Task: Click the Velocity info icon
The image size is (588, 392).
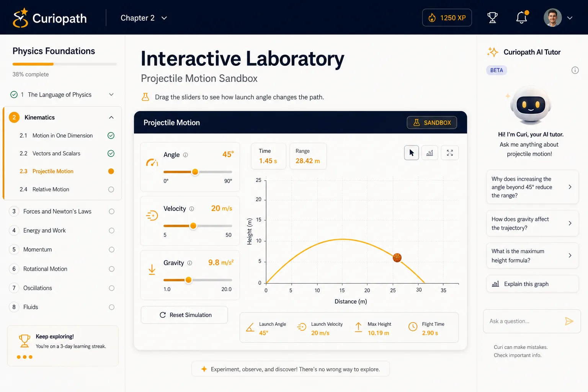Action: pyautogui.click(x=192, y=209)
